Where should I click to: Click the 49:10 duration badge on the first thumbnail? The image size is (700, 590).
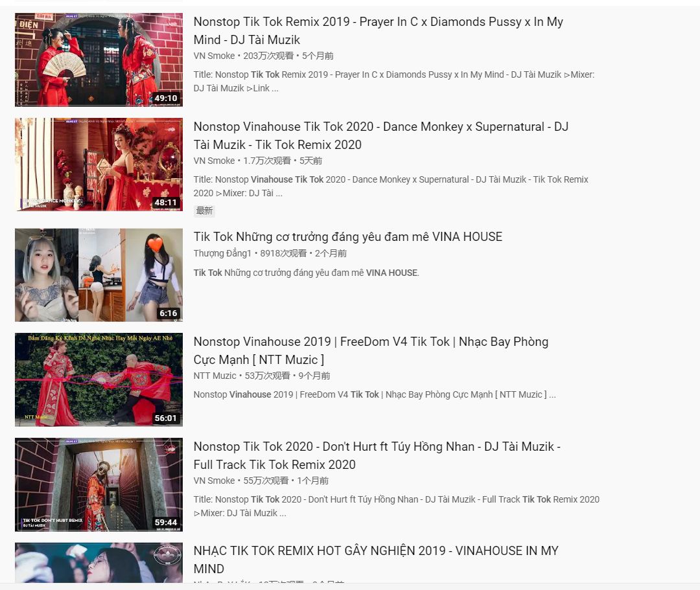coord(166,98)
